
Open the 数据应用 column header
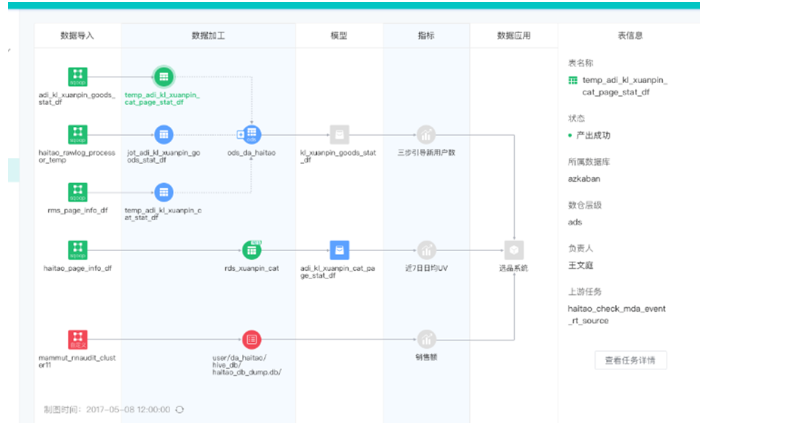click(x=514, y=36)
